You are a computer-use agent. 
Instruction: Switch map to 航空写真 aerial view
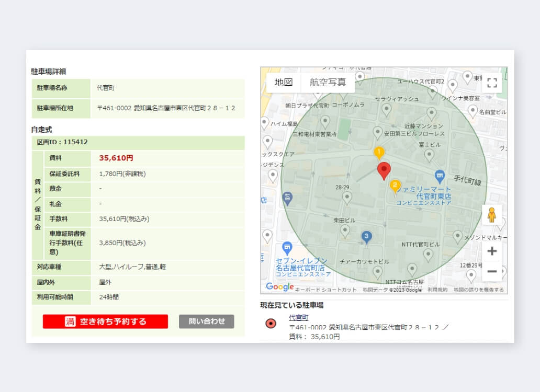tap(328, 83)
